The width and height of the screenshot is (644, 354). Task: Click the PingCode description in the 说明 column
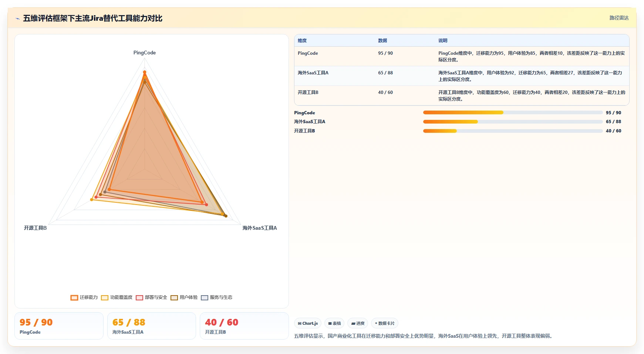click(532, 57)
